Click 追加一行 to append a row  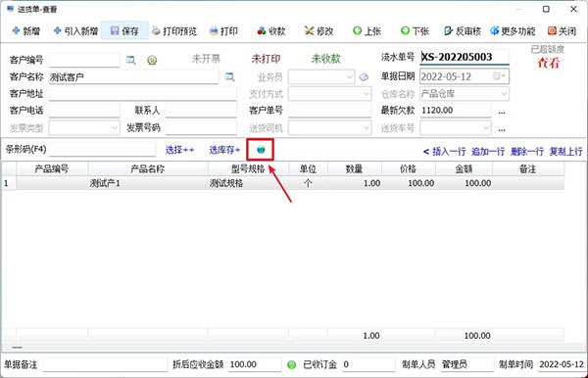coord(488,152)
